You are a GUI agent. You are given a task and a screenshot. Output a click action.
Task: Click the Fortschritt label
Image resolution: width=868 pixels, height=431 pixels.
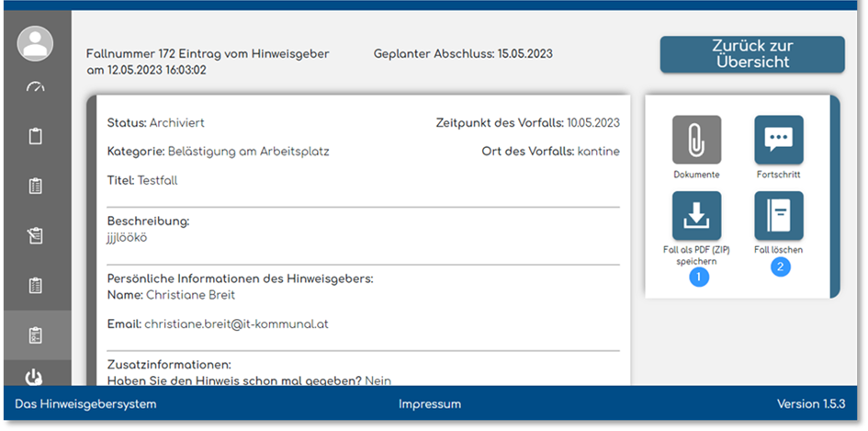click(x=778, y=175)
